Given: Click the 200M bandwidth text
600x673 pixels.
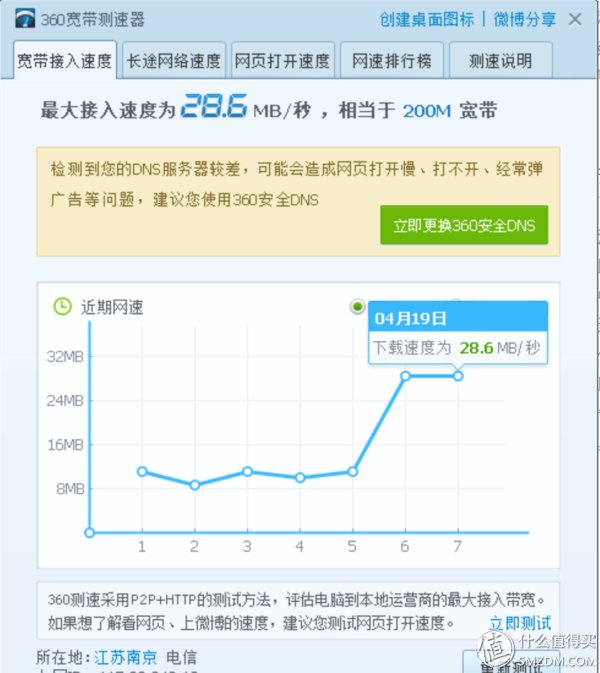Looking at the screenshot, I should [x=427, y=111].
